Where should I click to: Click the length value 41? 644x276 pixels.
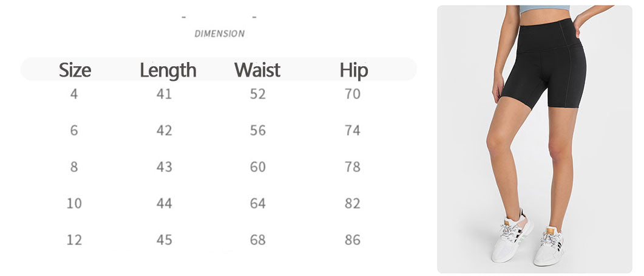(x=164, y=94)
